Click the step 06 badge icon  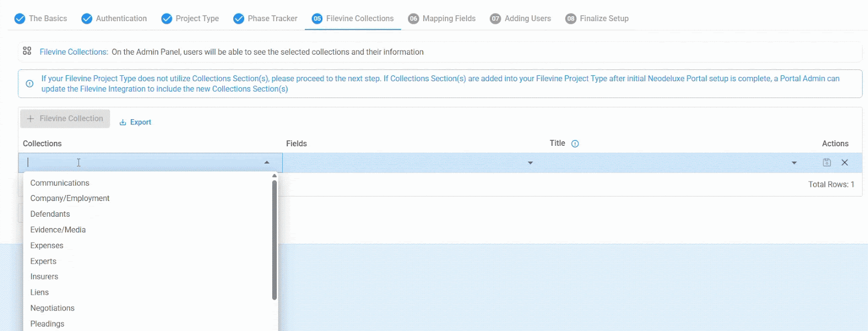(413, 19)
